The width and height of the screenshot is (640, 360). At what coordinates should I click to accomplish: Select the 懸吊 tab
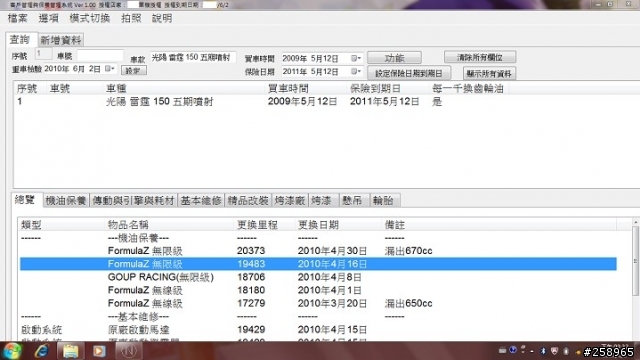pyautogui.click(x=354, y=200)
